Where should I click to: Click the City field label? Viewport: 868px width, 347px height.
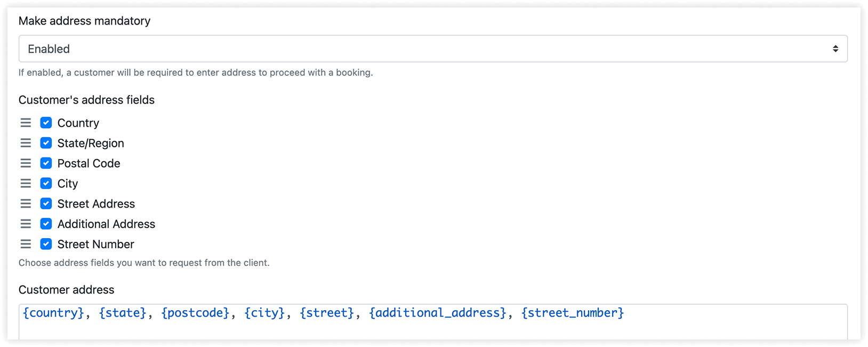(x=68, y=184)
